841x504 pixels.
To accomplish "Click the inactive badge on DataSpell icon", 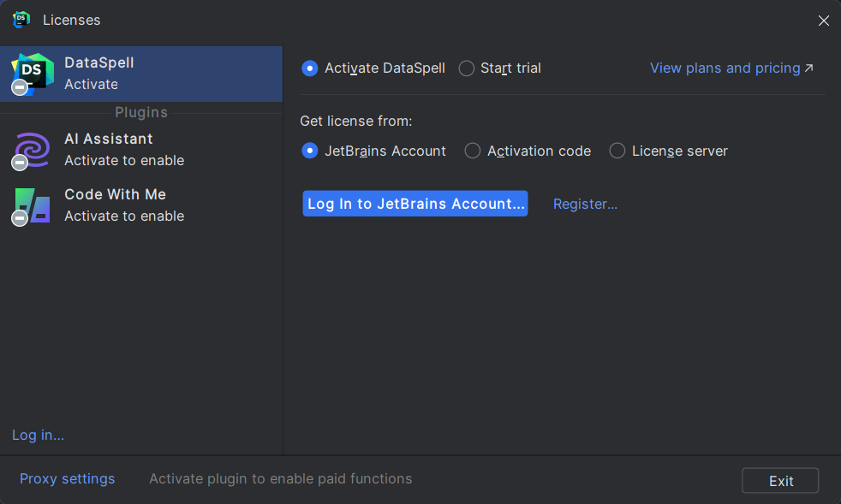I will tap(20, 87).
